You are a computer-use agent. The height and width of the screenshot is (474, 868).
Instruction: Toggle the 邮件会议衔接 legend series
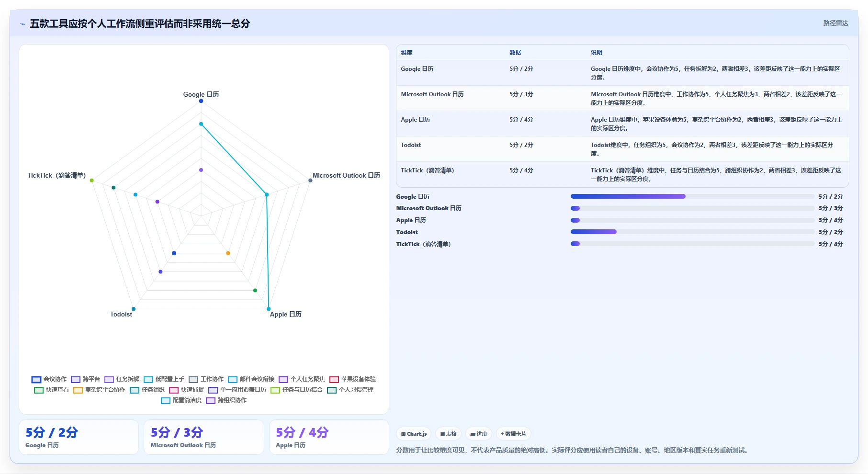(251, 379)
